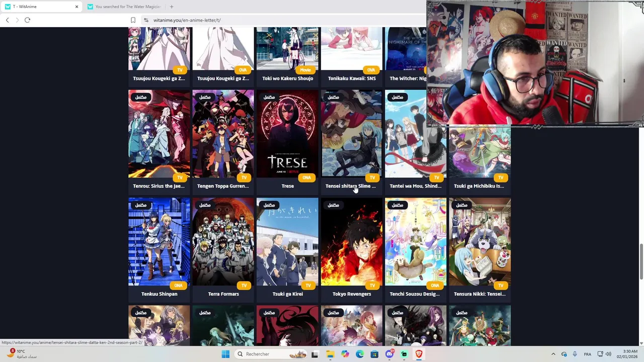Image resolution: width=644 pixels, height=362 pixels.
Task: Bookmark this page using the bookmark icon
Action: pos(133,20)
